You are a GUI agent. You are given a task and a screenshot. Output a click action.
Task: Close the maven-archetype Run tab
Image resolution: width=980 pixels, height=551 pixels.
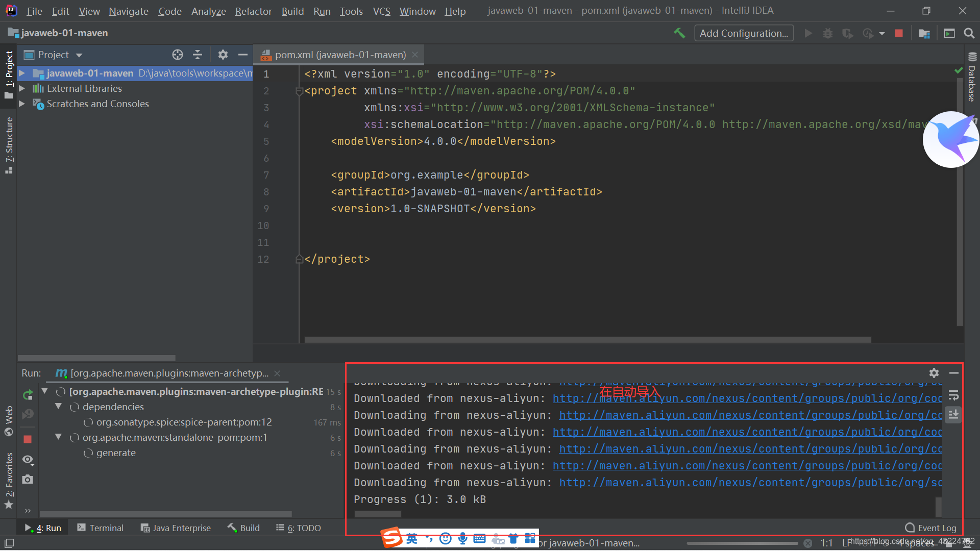point(277,373)
